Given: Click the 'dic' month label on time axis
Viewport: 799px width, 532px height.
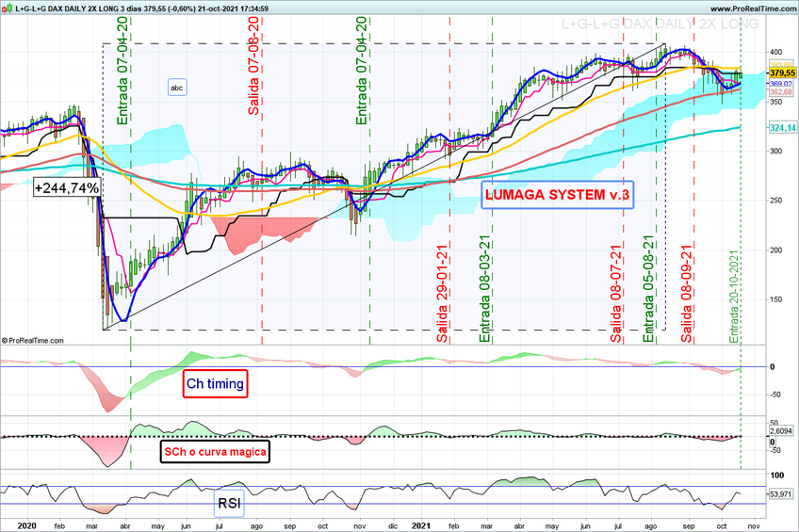Looking at the screenshot, I should 393,526.
